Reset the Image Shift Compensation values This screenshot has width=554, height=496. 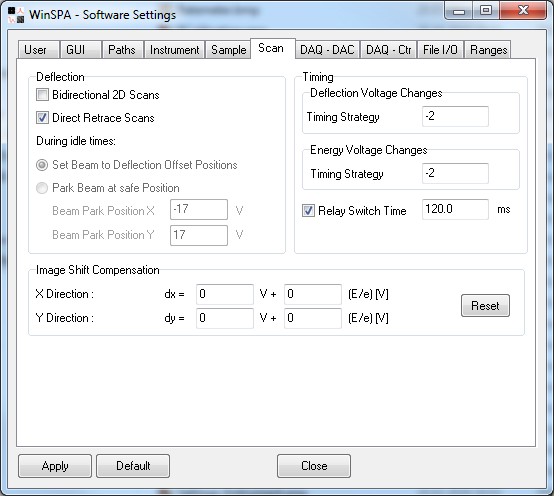click(x=485, y=306)
